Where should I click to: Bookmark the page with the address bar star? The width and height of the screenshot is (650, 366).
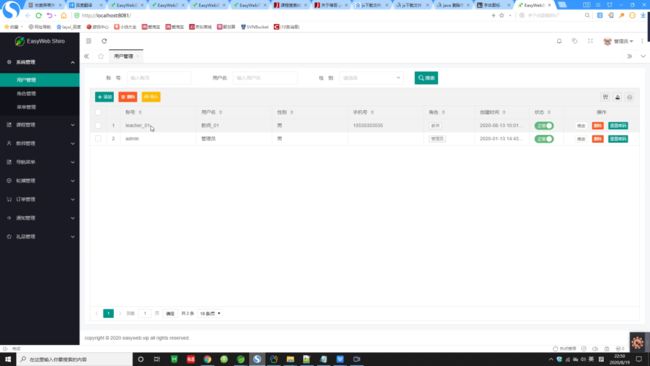[x=502, y=15]
